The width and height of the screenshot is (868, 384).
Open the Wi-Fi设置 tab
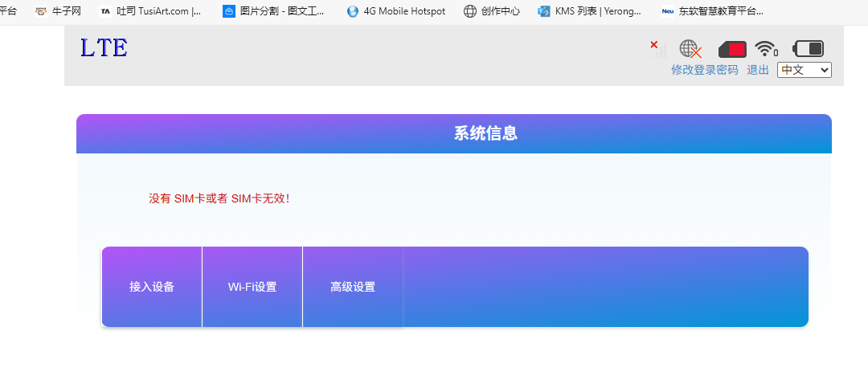252,287
